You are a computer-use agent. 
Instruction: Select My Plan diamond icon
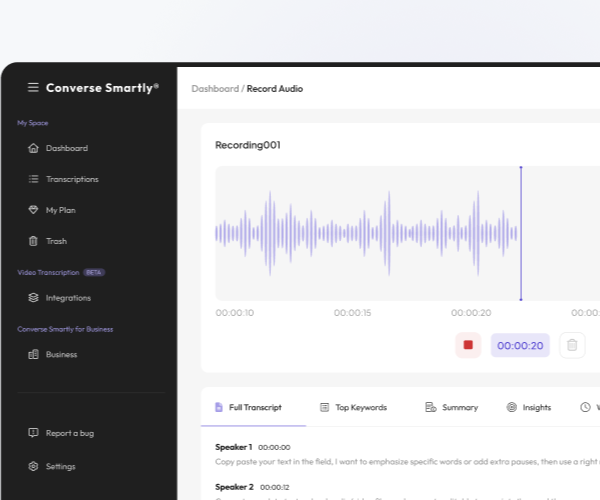click(33, 210)
